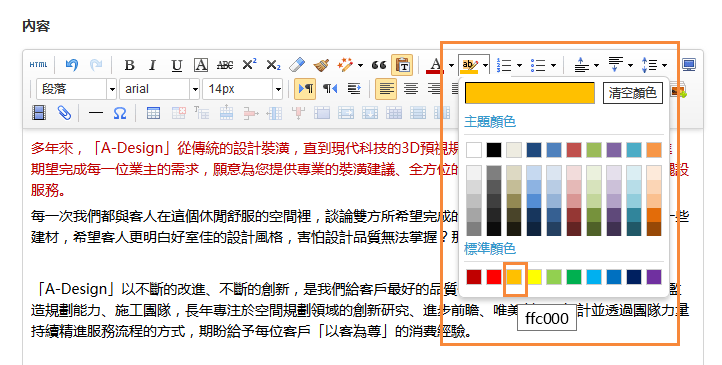This screenshot has width=722, height=365.
Task: Open the monitor preview icon
Action: coord(689,65)
